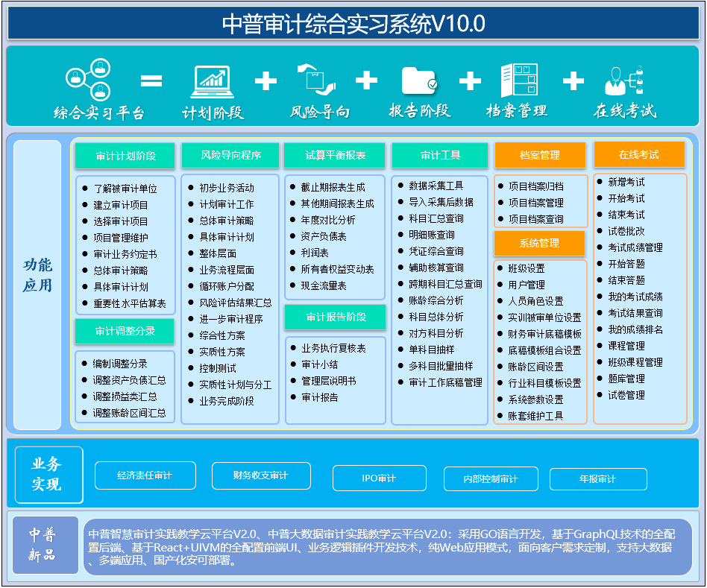The image size is (707, 588).
Task: Click the 综合实习平台 network icon
Action: pyautogui.click(x=89, y=79)
